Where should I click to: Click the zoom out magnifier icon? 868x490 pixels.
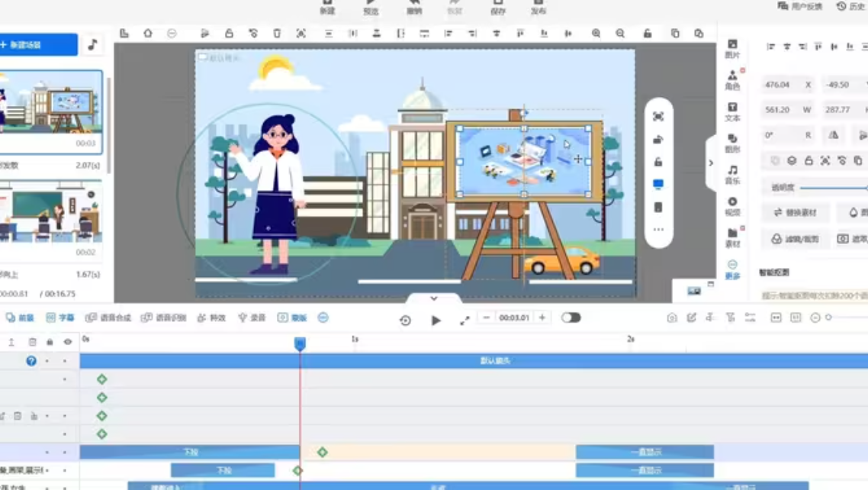[x=620, y=34]
